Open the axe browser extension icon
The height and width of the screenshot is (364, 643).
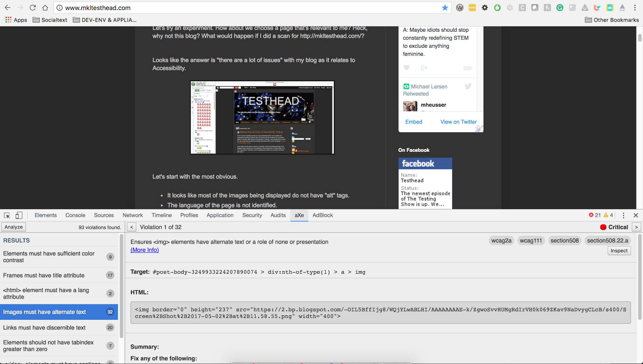point(622,8)
